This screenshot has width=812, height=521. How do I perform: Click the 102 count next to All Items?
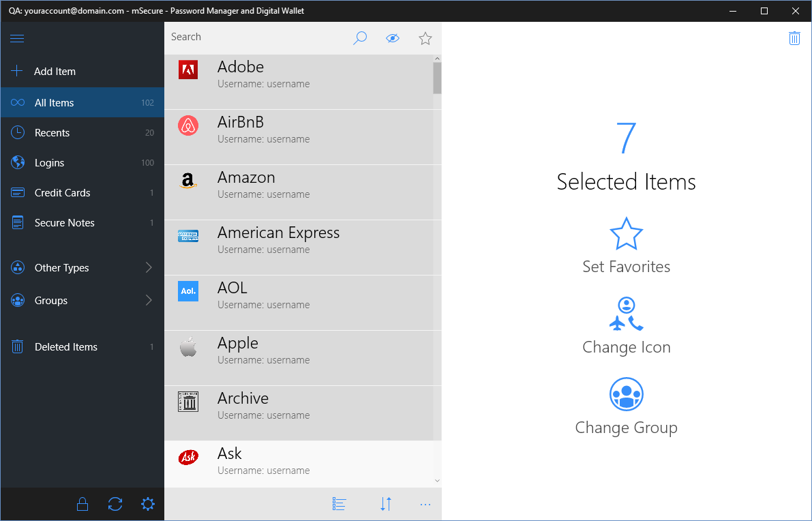147,102
